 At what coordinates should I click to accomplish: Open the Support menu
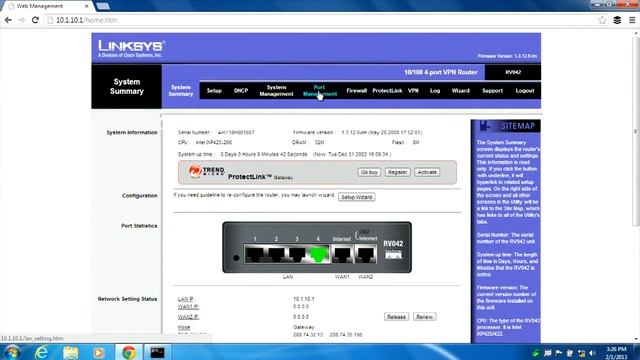coord(492,91)
